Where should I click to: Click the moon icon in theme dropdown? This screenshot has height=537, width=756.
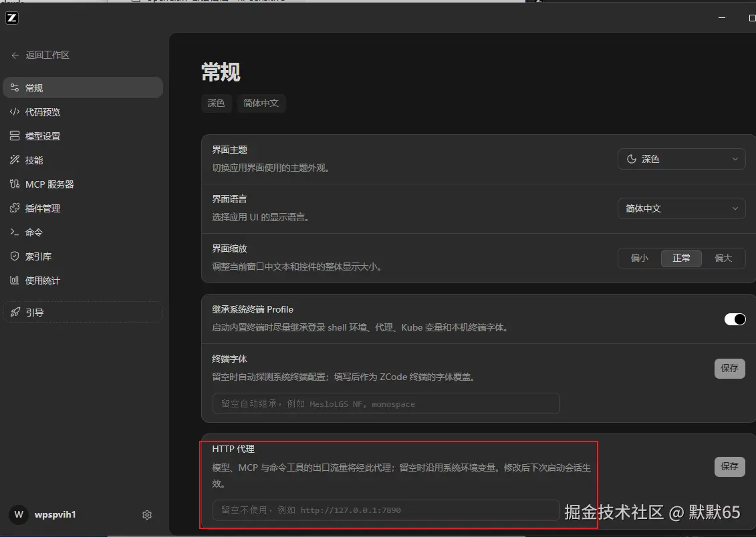click(631, 159)
